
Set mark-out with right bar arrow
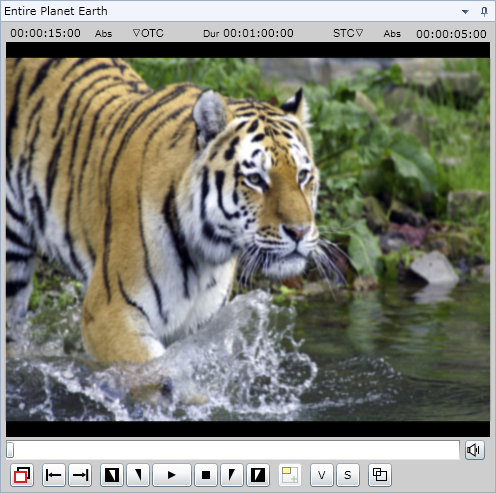[80, 475]
